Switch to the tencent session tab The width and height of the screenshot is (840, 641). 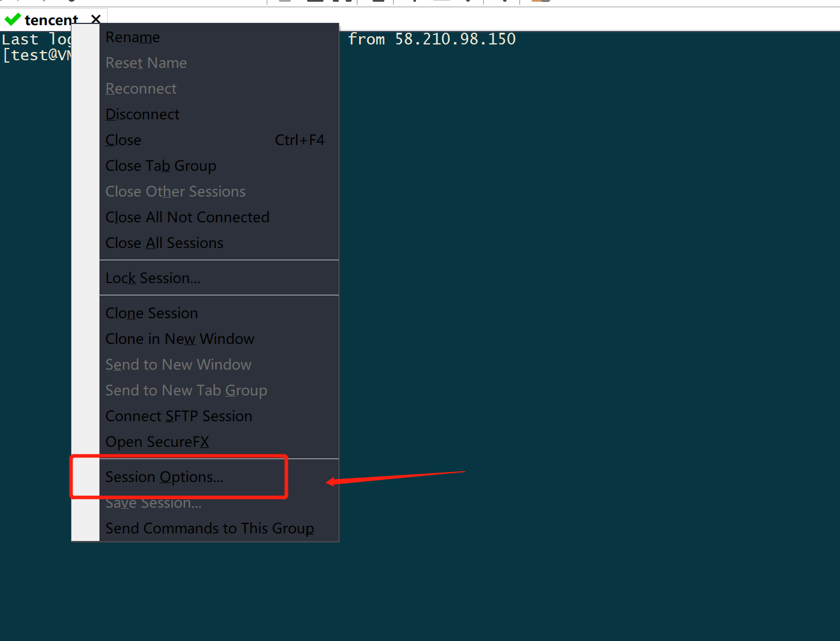tap(50, 19)
